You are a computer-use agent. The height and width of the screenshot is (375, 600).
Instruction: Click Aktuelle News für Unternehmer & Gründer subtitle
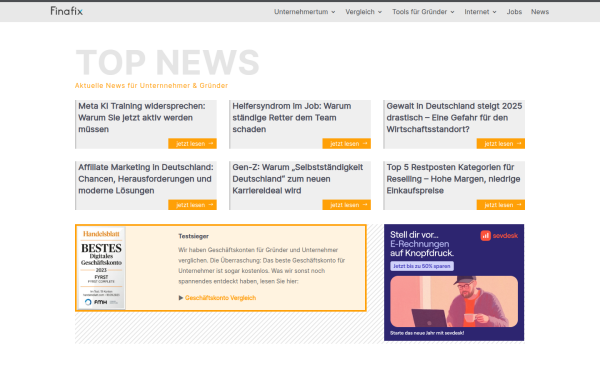pos(152,85)
